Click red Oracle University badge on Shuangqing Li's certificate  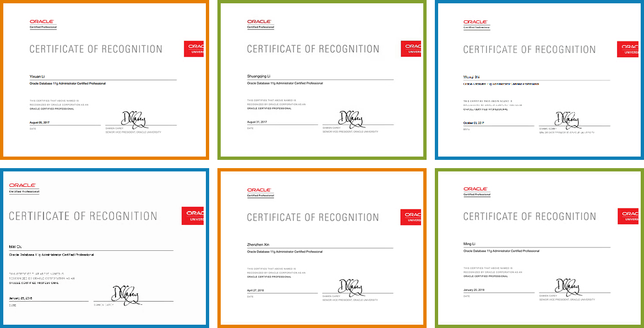pyautogui.click(x=411, y=49)
